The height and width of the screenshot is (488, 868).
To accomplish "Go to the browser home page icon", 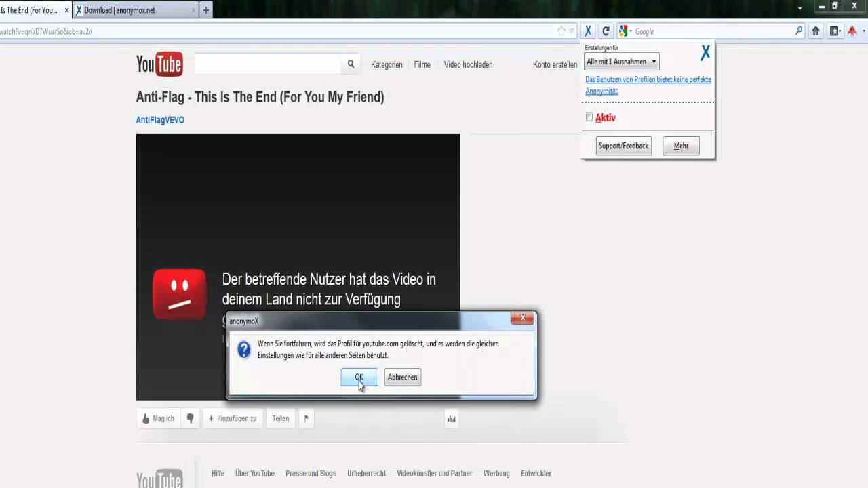I will click(816, 31).
